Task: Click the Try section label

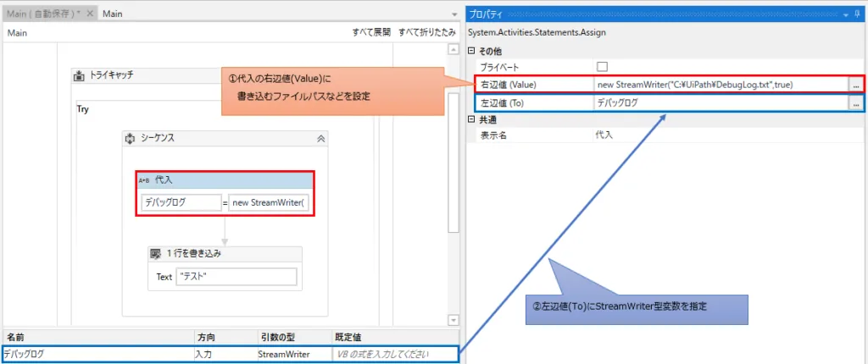Action: click(82, 109)
